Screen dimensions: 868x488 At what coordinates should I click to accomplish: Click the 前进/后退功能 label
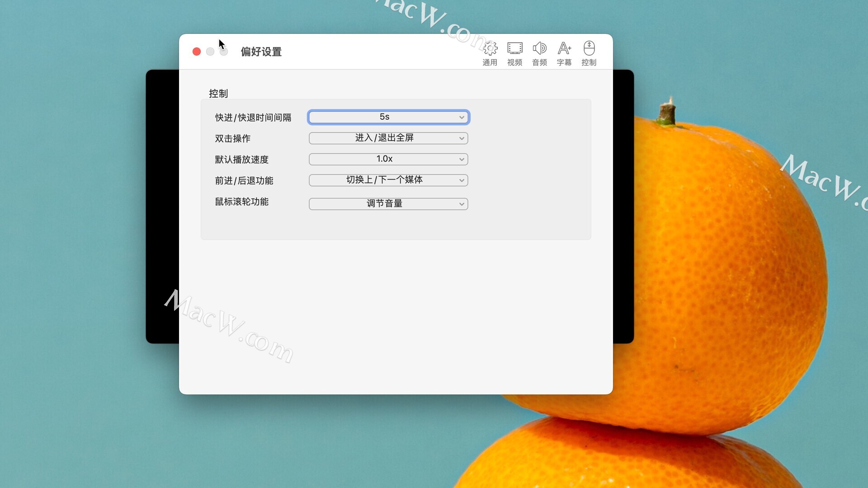(x=244, y=181)
